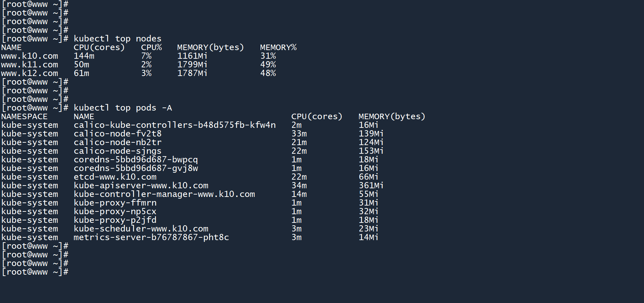
Task: Select the calico-kube-controllers-b48d575fb-kfw4n pod name
Action: coord(174,125)
